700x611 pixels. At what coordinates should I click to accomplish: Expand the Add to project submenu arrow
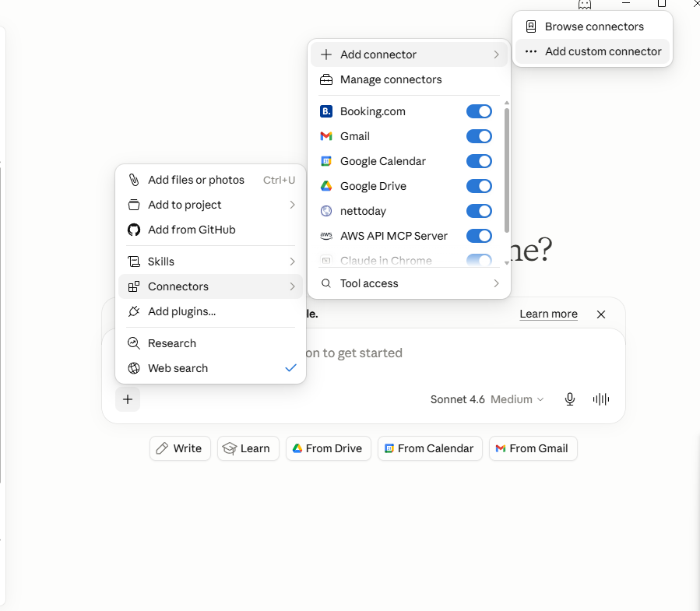(293, 205)
